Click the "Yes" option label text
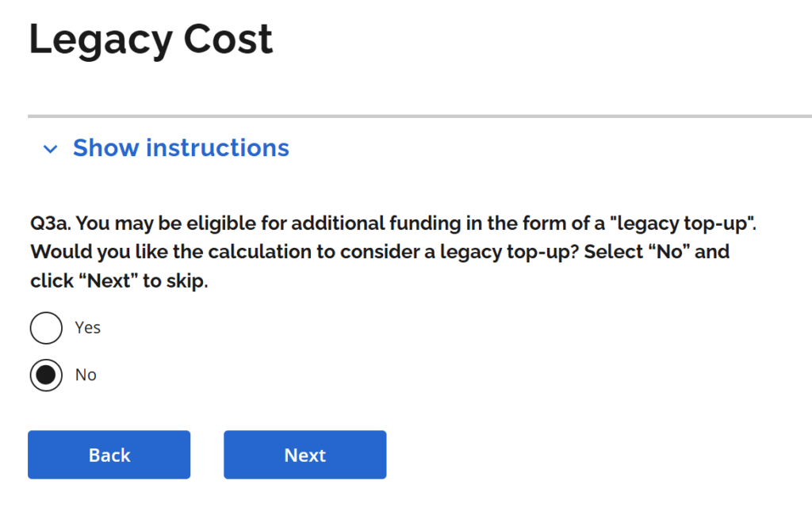Screen dimensions: 812x511 88,328
